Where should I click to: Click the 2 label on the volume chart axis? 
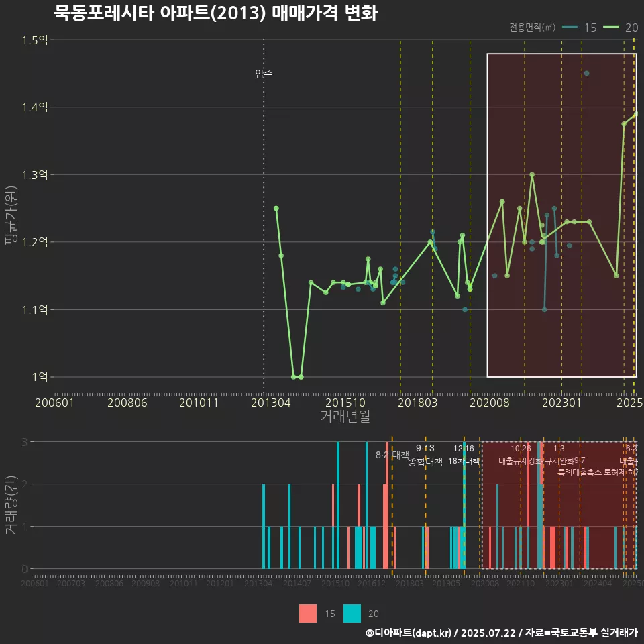tap(25, 484)
